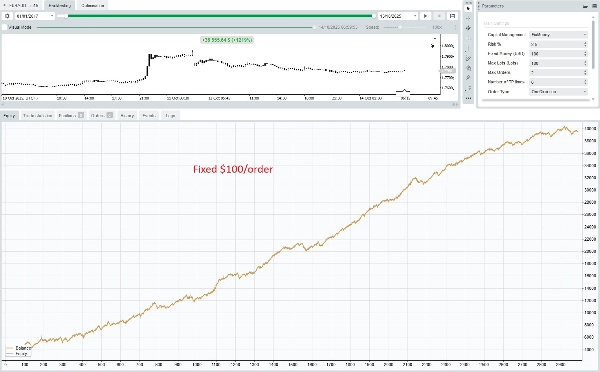The height and width of the screenshot is (372, 600).
Task: Click the Risk % stepper arrows
Action: coord(585,44)
